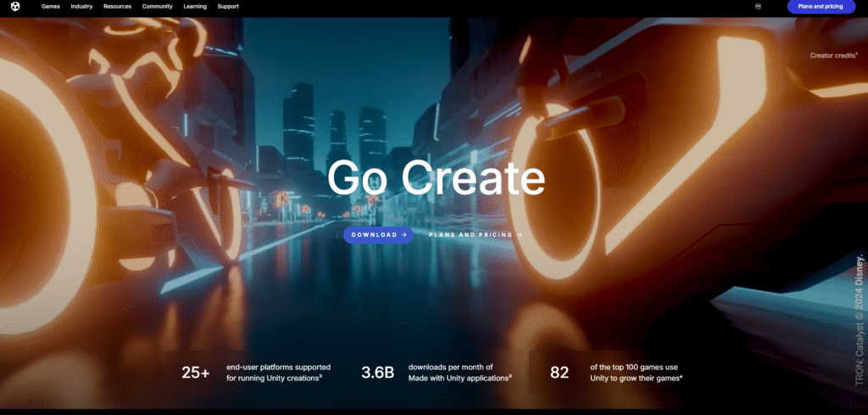Click the "end-user platforms supported" text

pos(278,367)
